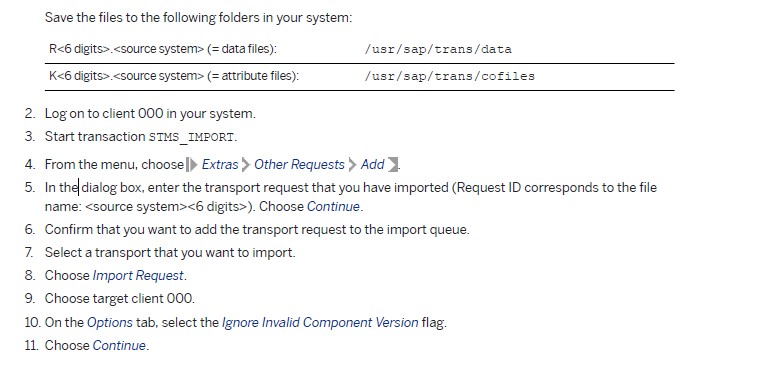Click the data files row label
Screen dimensions: 769x388
(x=163, y=49)
